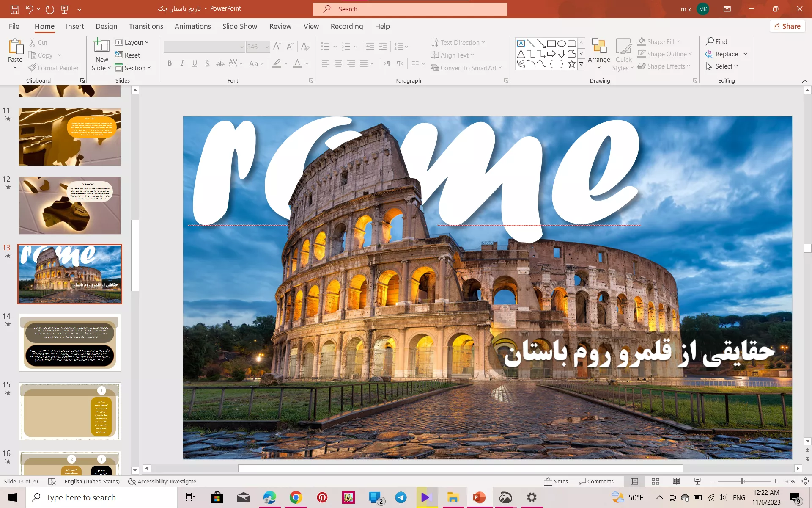This screenshot has height=508, width=812.
Task: Click the Paste clipboard icon
Action: pyautogui.click(x=15, y=47)
